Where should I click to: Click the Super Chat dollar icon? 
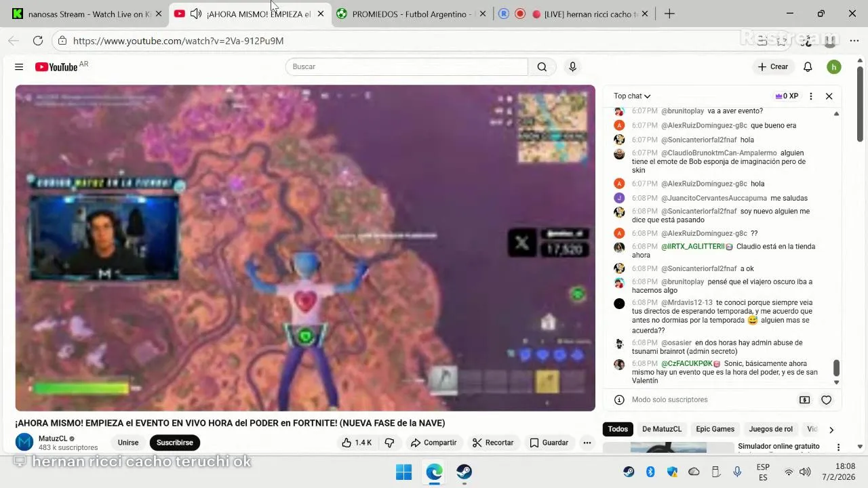point(805,400)
